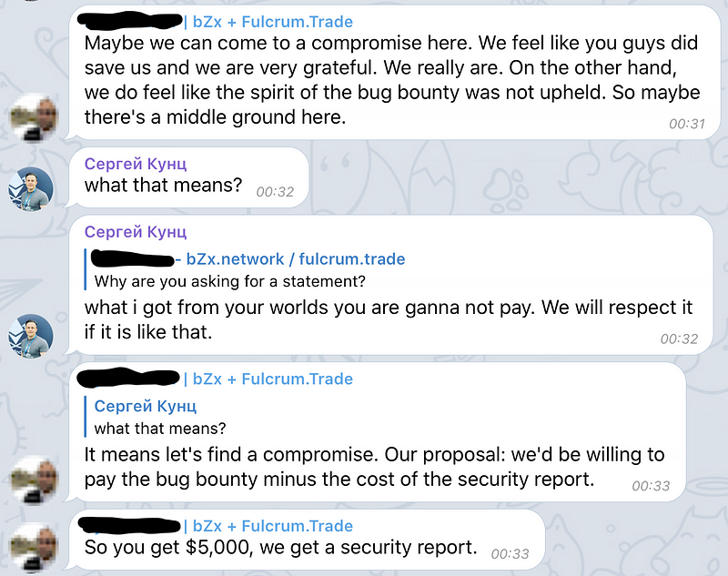Jump to quoted "what that means?" reply preview
The image size is (728, 576).
[x=160, y=427]
